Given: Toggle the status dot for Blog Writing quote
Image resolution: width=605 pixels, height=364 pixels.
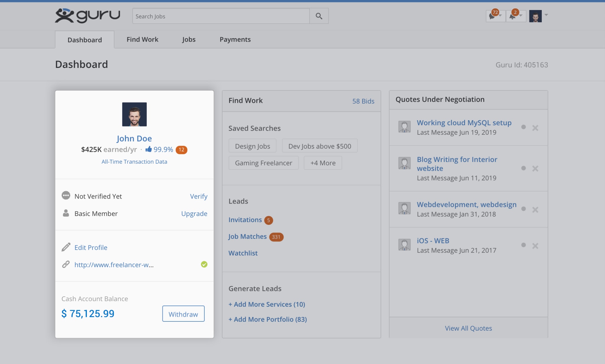Looking at the screenshot, I should click(523, 168).
